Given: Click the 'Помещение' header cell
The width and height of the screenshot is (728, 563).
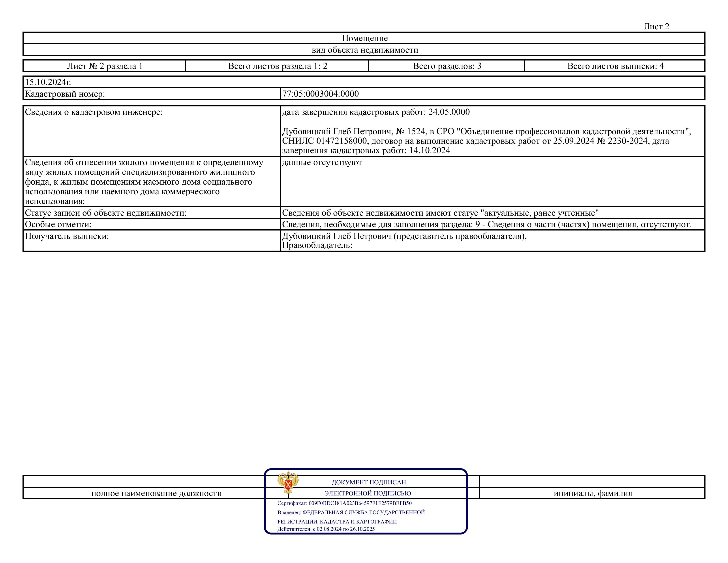Looking at the screenshot, I should (365, 38).
